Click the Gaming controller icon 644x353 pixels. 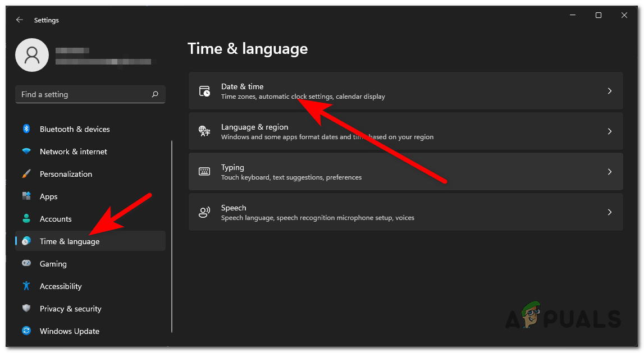26,264
